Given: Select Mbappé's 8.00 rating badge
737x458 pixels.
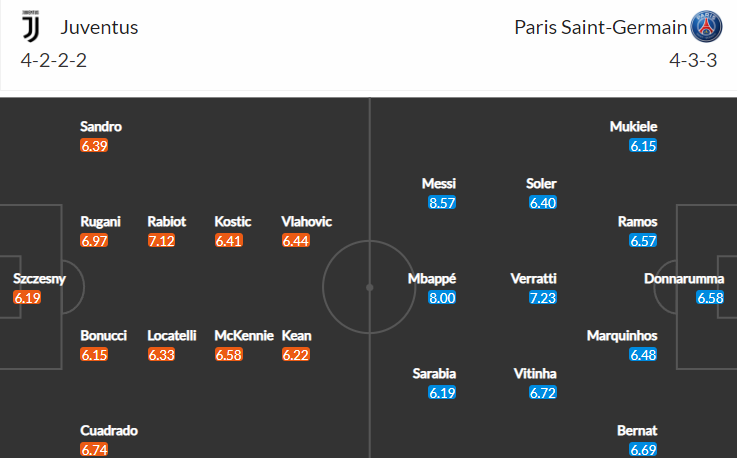Looking at the screenshot, I should coord(442,298).
